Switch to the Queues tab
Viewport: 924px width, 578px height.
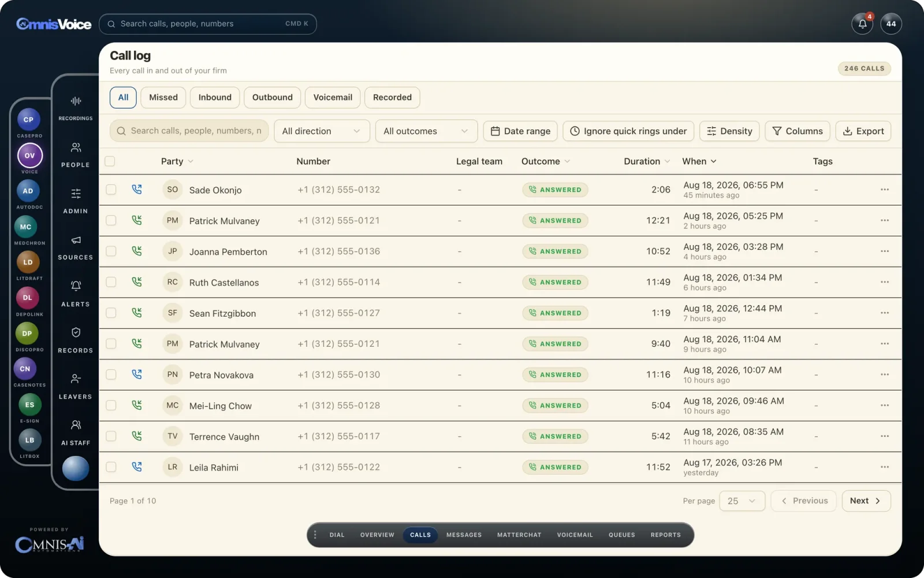point(621,535)
